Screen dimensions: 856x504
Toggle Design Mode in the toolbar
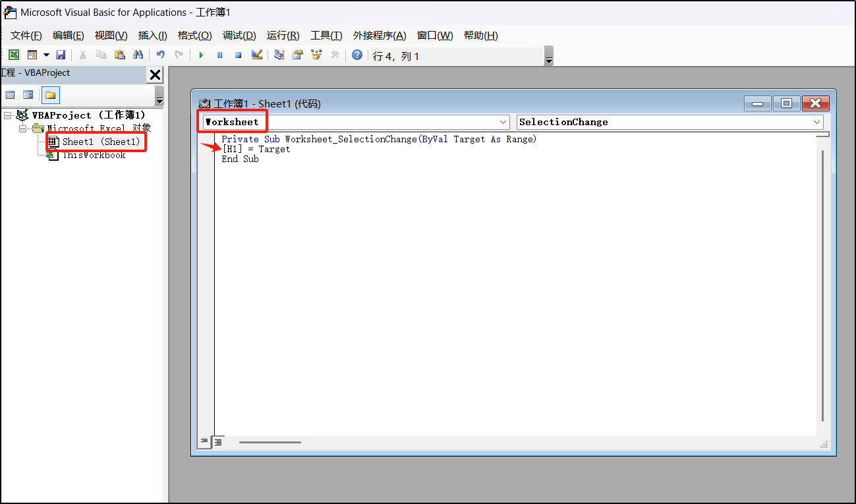click(257, 55)
